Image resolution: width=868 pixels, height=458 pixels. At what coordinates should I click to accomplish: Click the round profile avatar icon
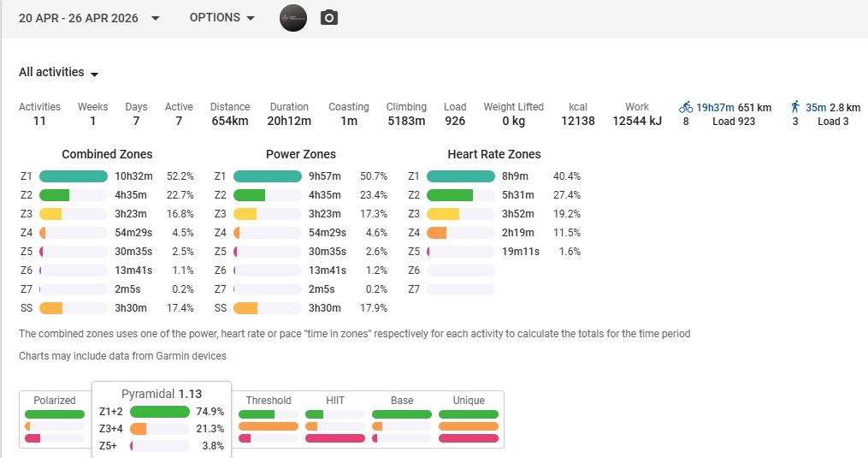(293, 18)
